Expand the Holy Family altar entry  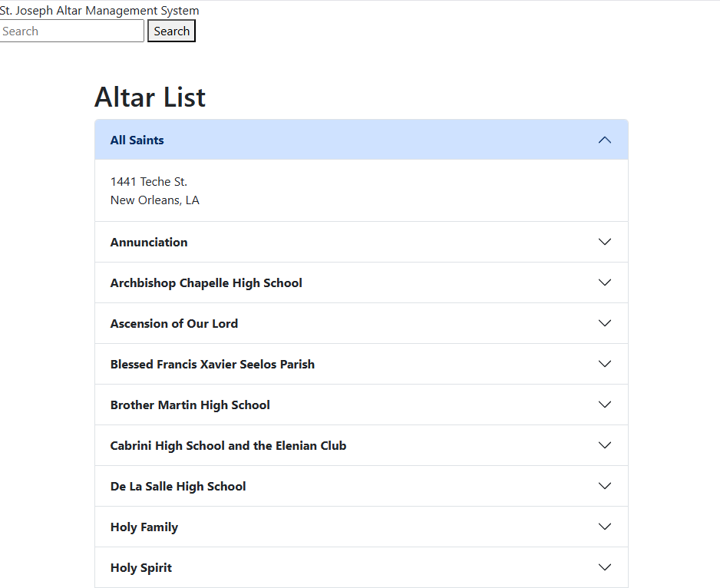click(x=144, y=527)
